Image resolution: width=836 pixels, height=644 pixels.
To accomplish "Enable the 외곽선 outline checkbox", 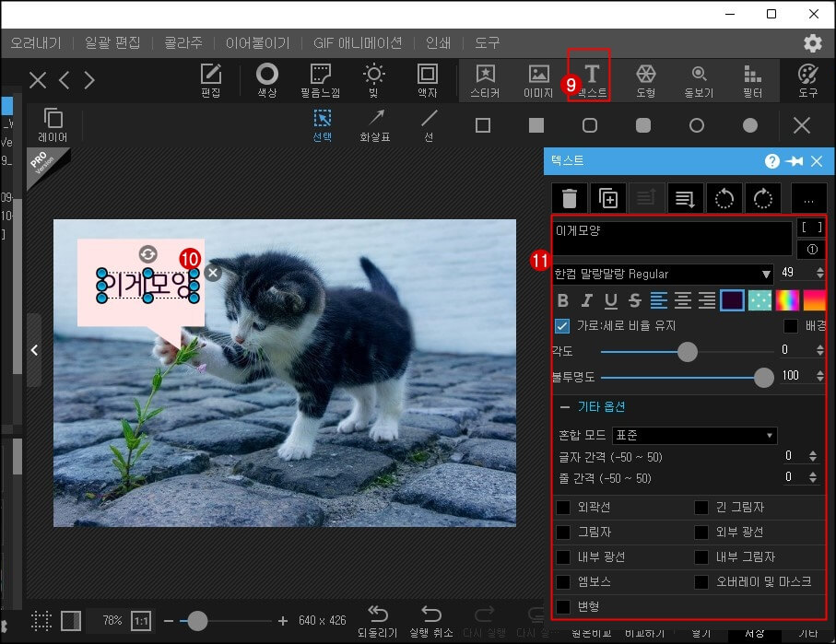I will pyautogui.click(x=563, y=507).
